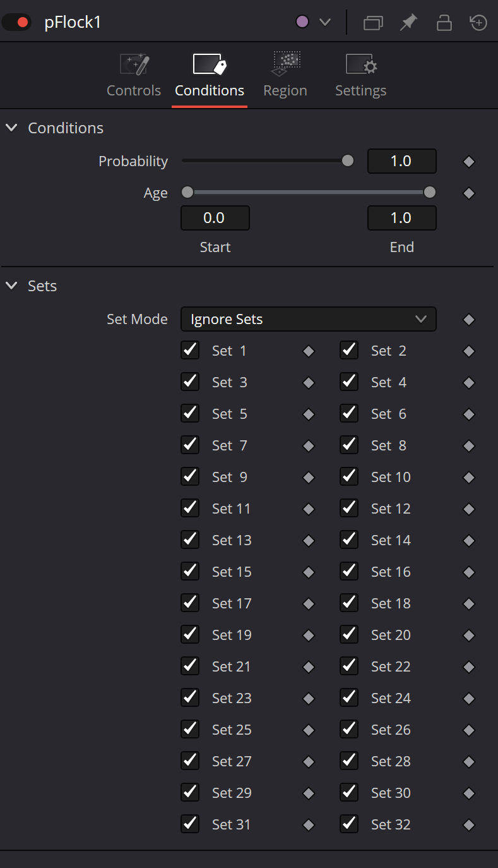Click the Age keyframe diamond
The height and width of the screenshot is (868, 498).
[x=468, y=193]
